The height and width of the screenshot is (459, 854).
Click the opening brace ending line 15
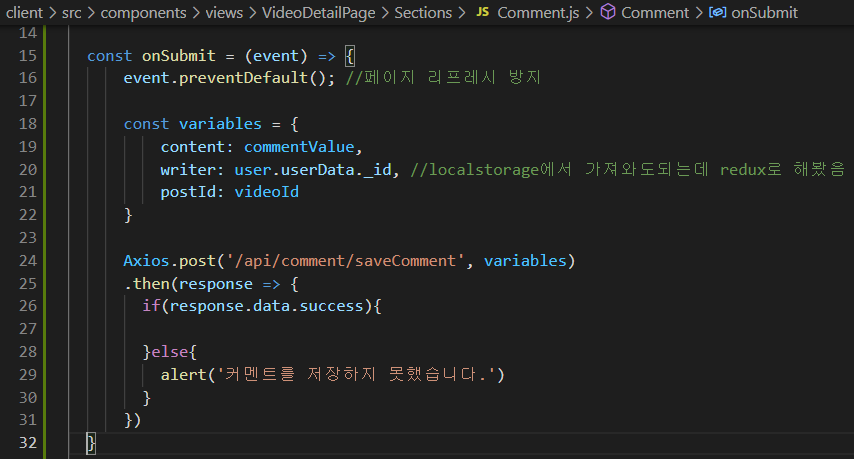click(x=350, y=56)
